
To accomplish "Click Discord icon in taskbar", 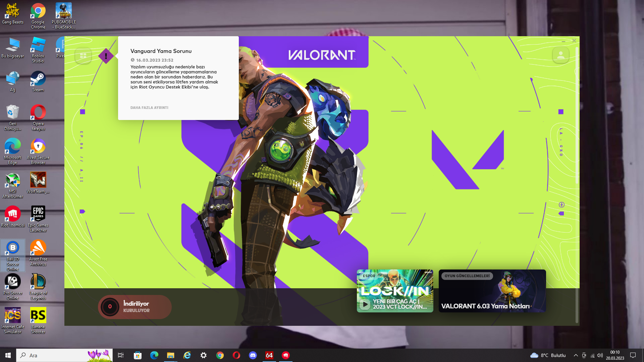I will (x=253, y=355).
